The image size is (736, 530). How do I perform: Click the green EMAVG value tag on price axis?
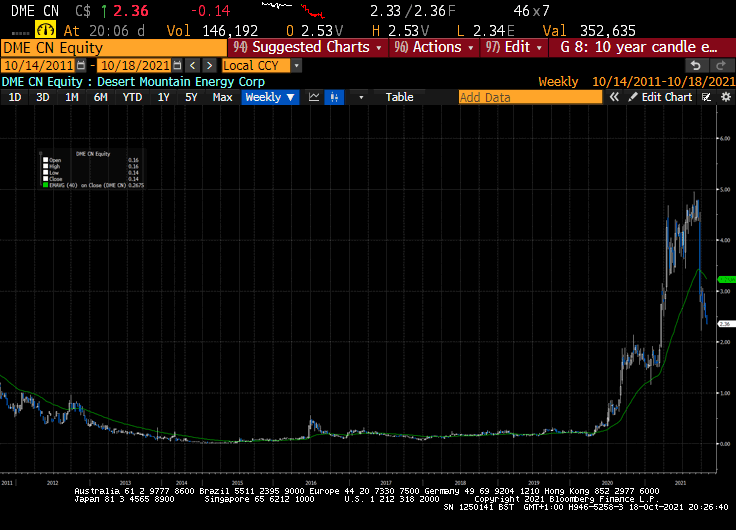727,279
